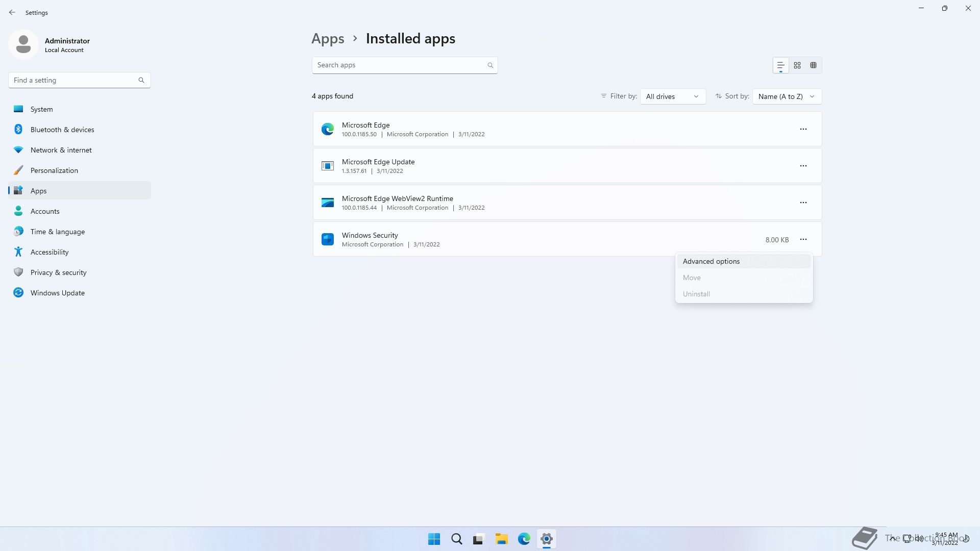Click the Administrator Local Account name

67,45
